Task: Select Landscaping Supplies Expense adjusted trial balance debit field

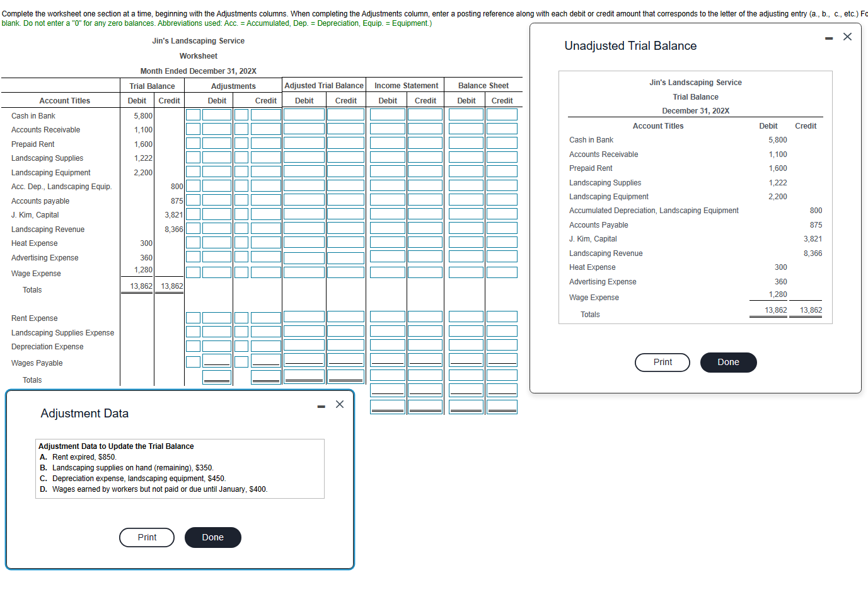Action: pos(304,332)
